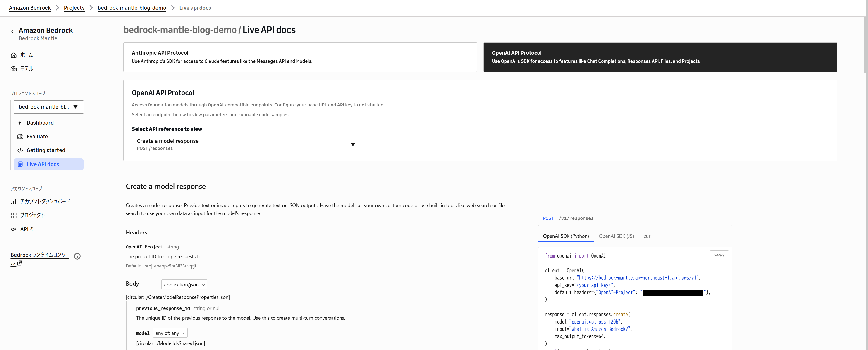Click the 'Select API reference to view' label
868x350 pixels.
coord(167,129)
